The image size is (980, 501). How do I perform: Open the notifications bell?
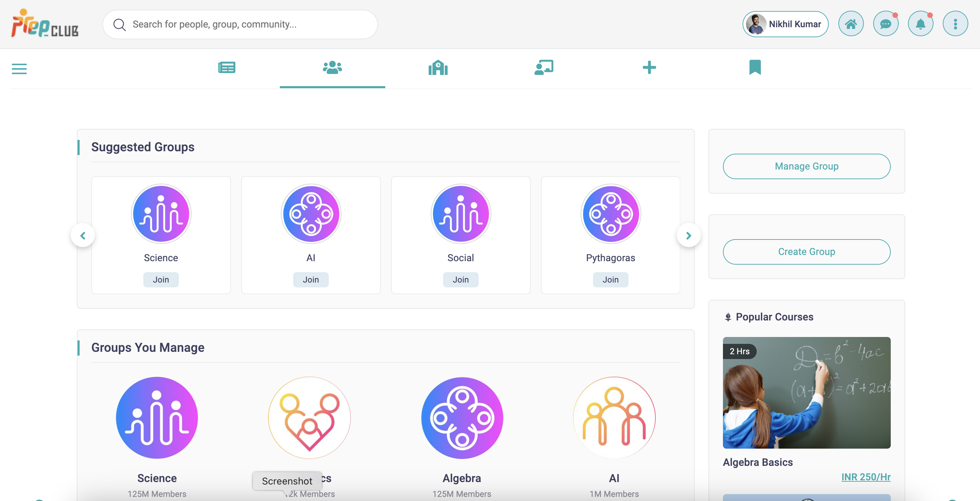click(920, 24)
